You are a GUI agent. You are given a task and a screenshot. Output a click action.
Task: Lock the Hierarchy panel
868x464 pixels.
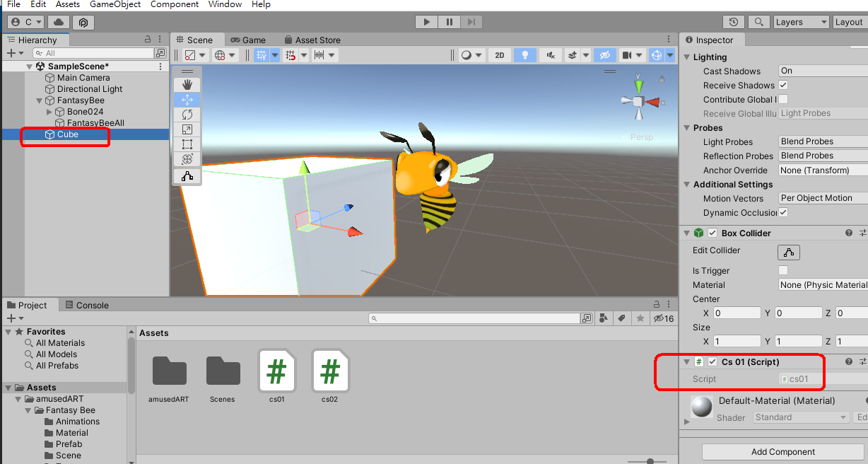[148, 40]
